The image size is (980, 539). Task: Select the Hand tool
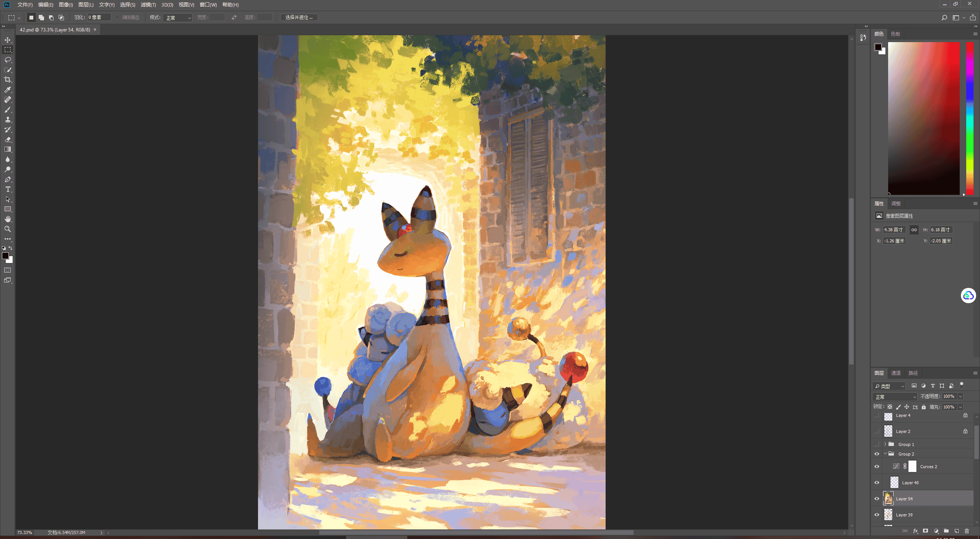tap(8, 219)
